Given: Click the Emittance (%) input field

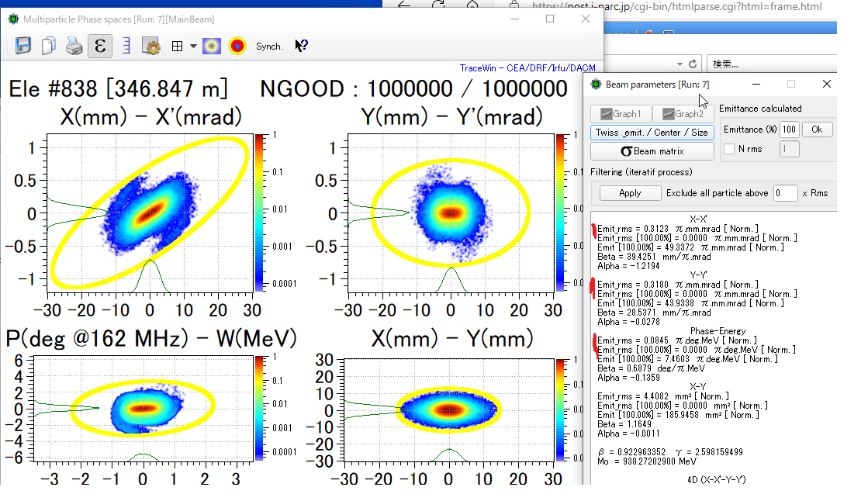Looking at the screenshot, I should (789, 130).
